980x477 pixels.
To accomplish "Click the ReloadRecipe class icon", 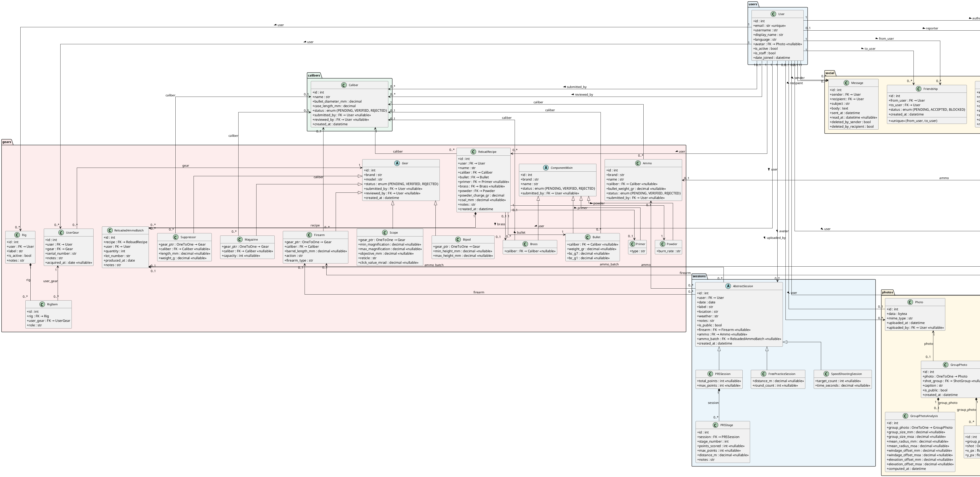I will (x=473, y=152).
